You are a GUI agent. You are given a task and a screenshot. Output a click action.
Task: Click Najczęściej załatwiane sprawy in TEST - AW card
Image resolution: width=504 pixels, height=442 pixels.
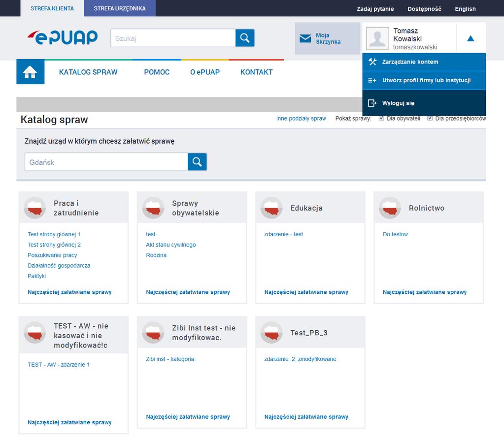click(69, 422)
